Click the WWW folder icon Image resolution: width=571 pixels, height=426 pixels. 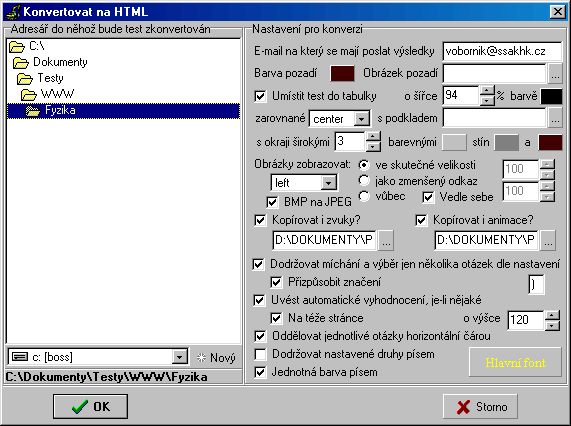(29, 95)
